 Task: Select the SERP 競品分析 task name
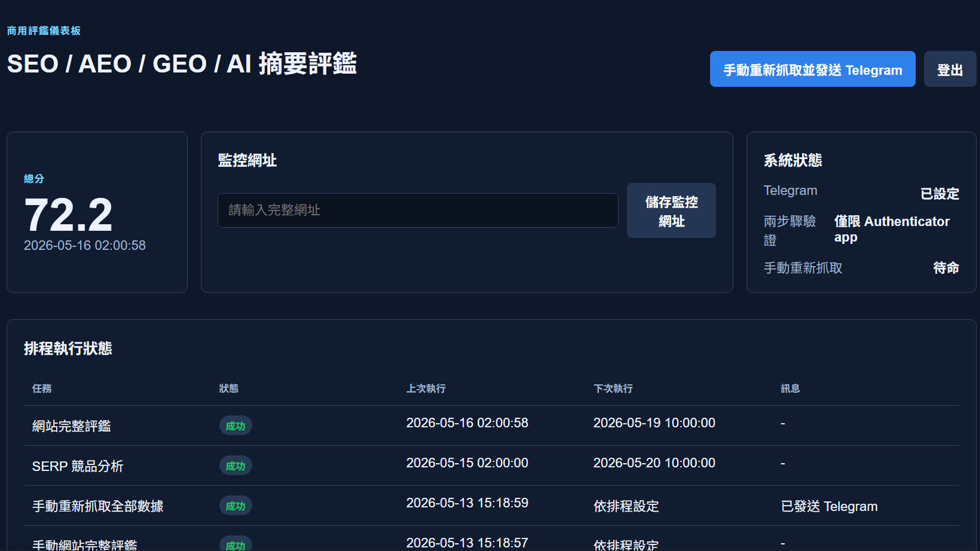point(78,466)
